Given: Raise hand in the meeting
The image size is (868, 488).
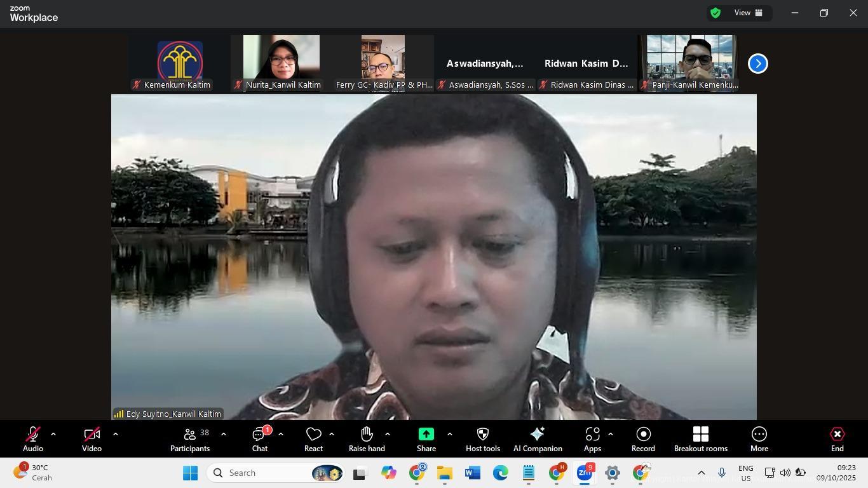Looking at the screenshot, I should 367,439.
